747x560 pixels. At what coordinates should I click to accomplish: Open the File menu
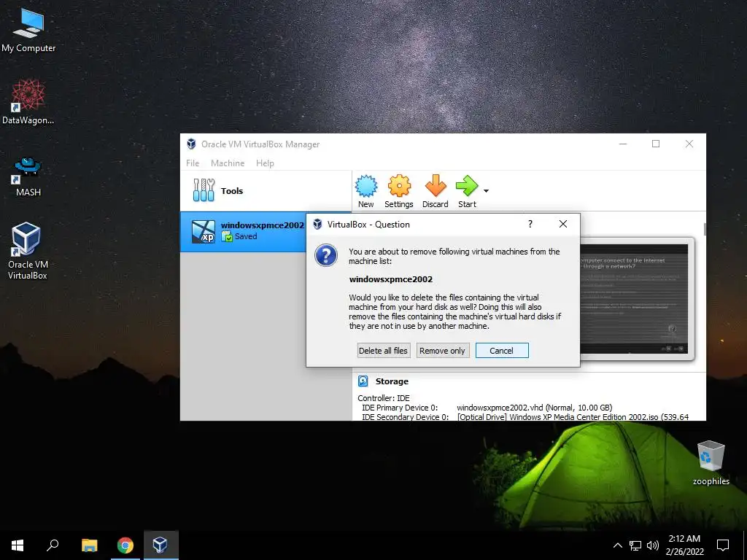[x=193, y=163]
